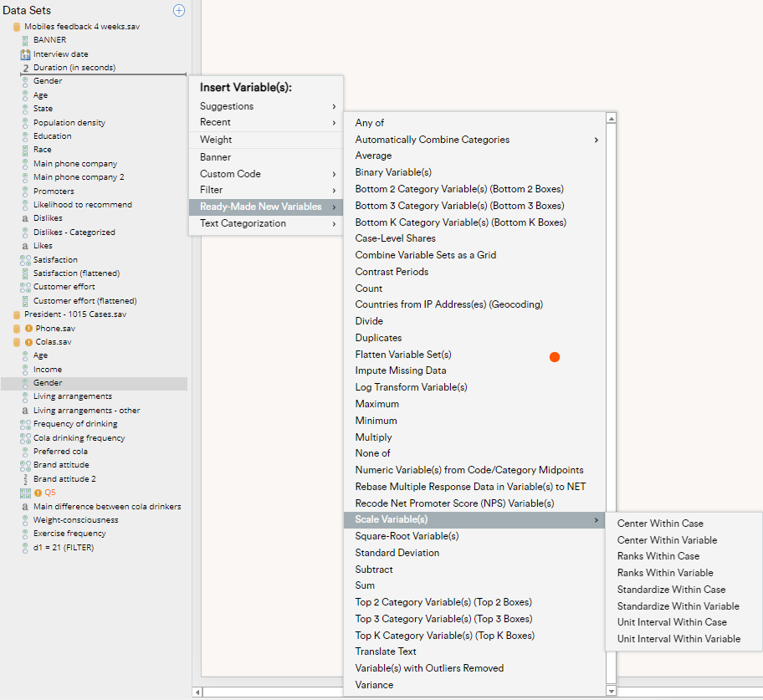Click the icon beside Satisfaction (flattened)
The height and width of the screenshot is (700, 763).
[25, 273]
